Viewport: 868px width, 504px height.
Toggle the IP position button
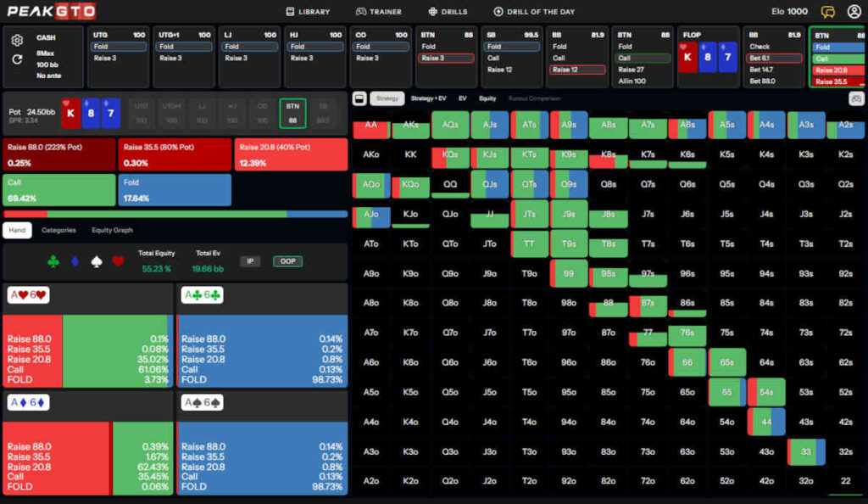[250, 261]
